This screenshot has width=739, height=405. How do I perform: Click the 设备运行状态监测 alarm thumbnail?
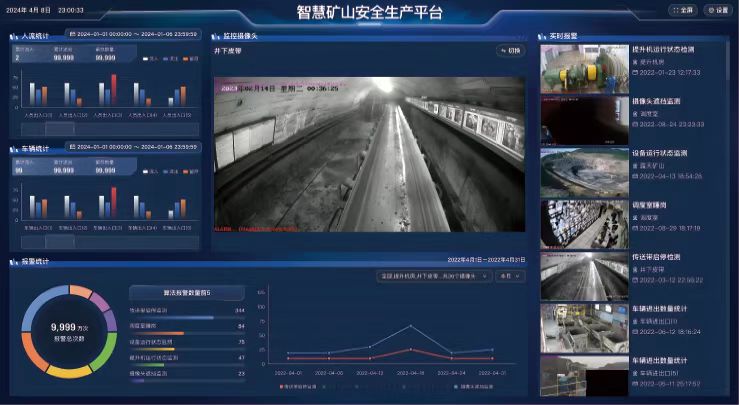pyautogui.click(x=584, y=173)
